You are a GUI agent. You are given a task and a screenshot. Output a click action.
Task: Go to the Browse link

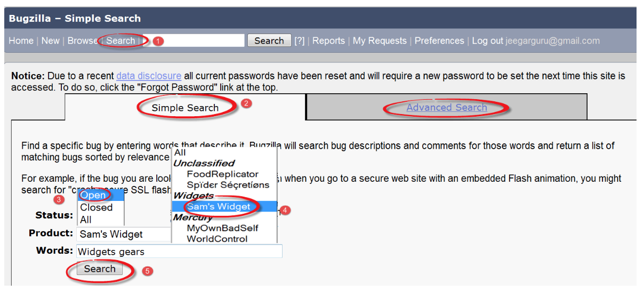click(x=82, y=41)
